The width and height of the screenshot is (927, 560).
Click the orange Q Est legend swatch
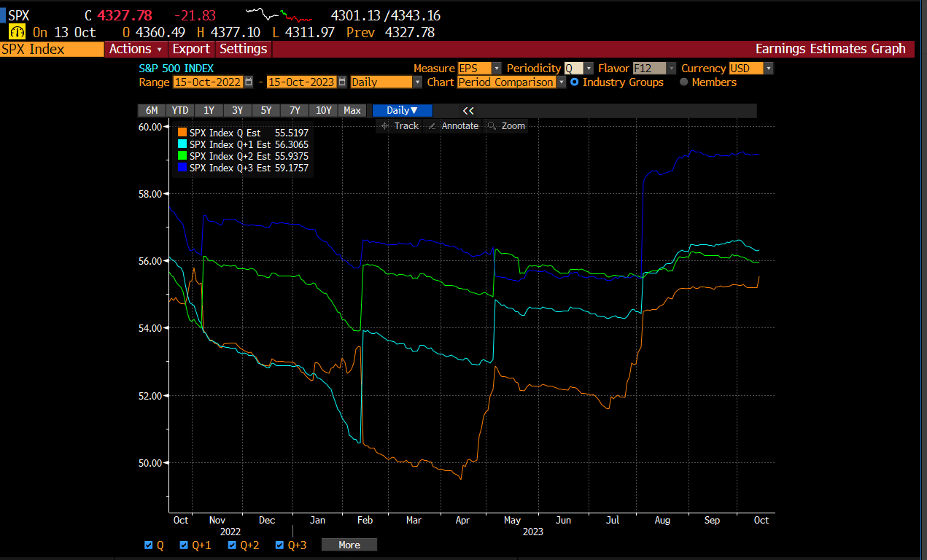click(x=182, y=133)
